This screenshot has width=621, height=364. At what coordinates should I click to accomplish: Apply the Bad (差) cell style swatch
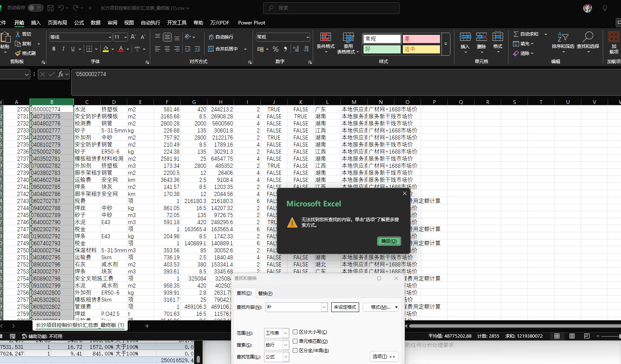point(421,39)
